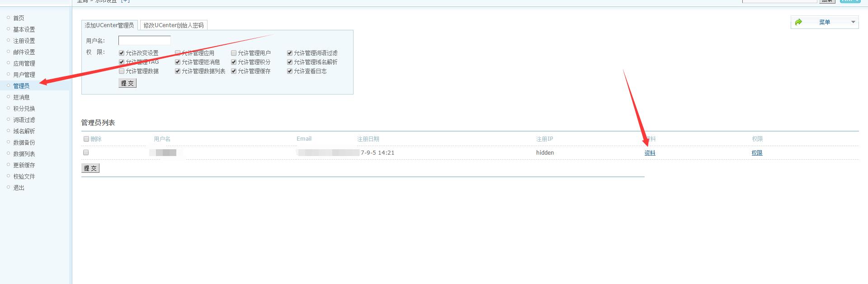Click 提交 button below the administrator list
Image resolution: width=868 pixels, height=284 pixels.
pyautogui.click(x=90, y=168)
